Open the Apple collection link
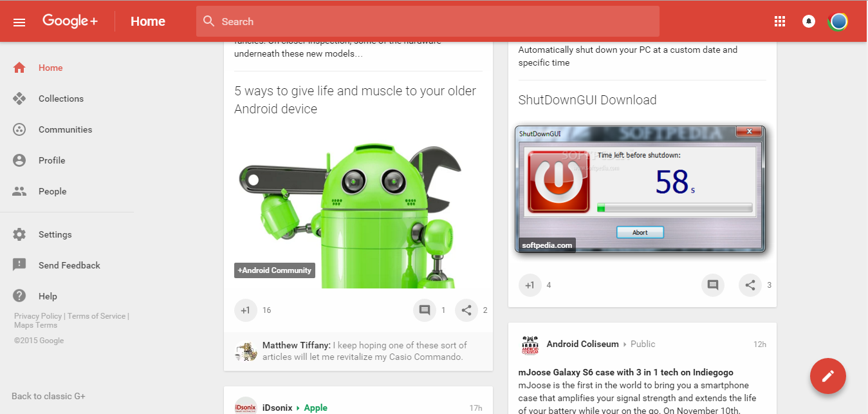 click(315, 408)
